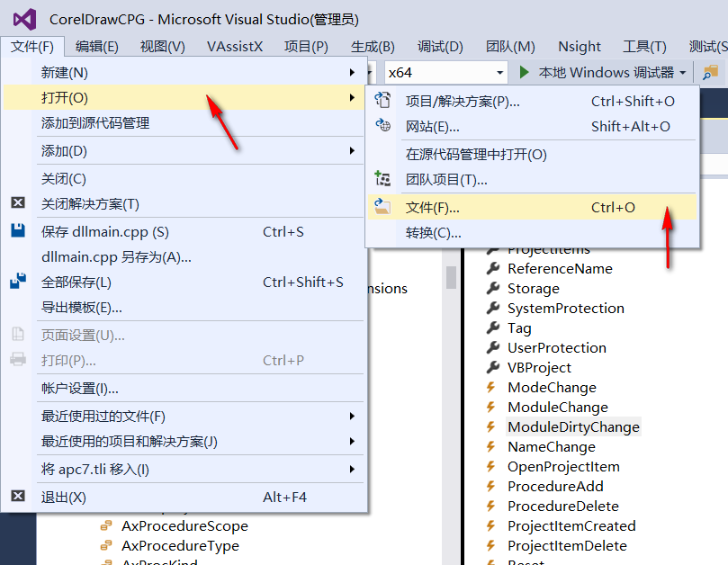Click the save dllmain.cpp floppy icon

coord(18,230)
